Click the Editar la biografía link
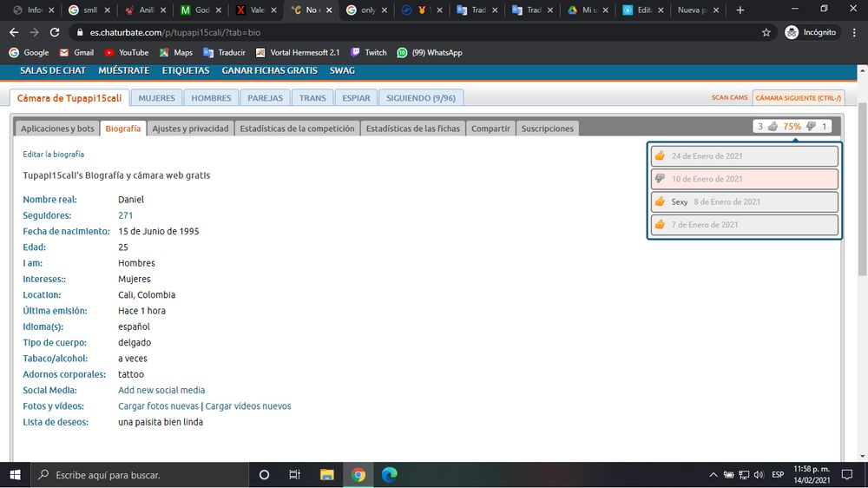The width and height of the screenshot is (868, 488). [x=53, y=154]
